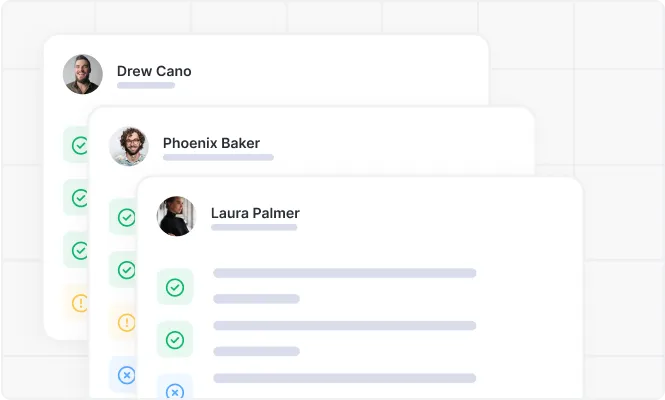Select the Drew Cano name label

tap(154, 71)
